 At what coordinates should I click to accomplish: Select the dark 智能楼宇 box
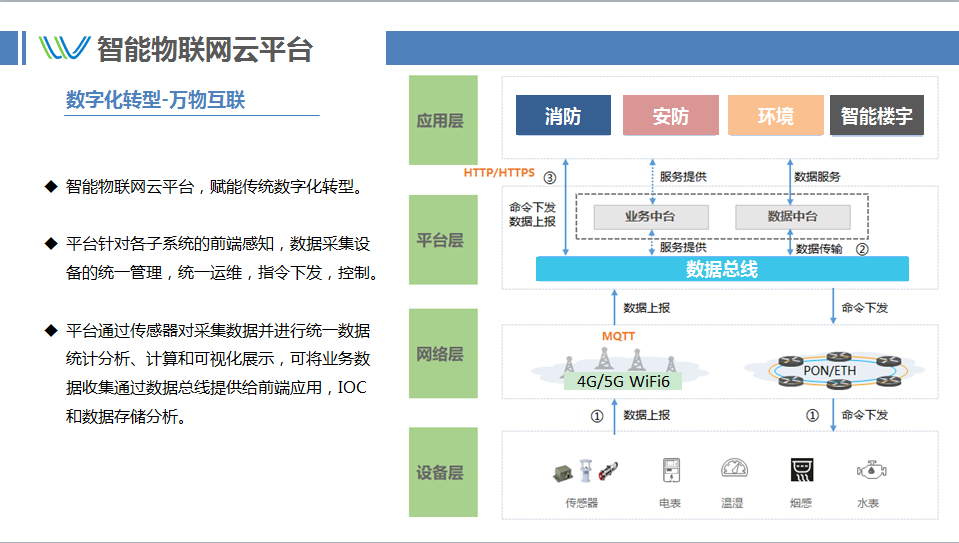pyautogui.click(x=876, y=115)
